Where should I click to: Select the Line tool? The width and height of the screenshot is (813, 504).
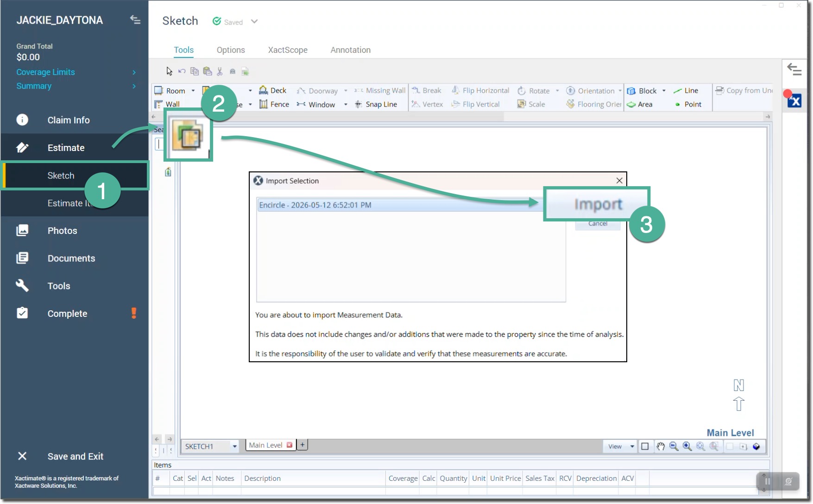(686, 90)
